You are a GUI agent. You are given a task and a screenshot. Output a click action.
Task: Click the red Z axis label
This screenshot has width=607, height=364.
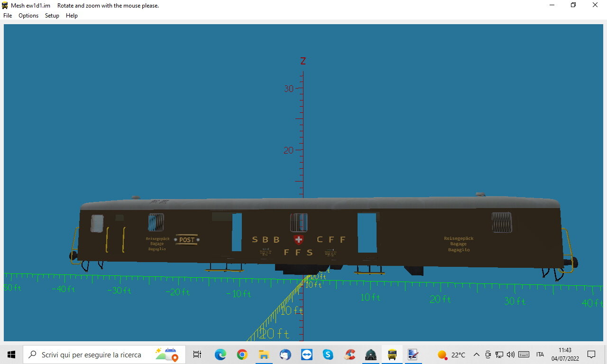pyautogui.click(x=303, y=61)
